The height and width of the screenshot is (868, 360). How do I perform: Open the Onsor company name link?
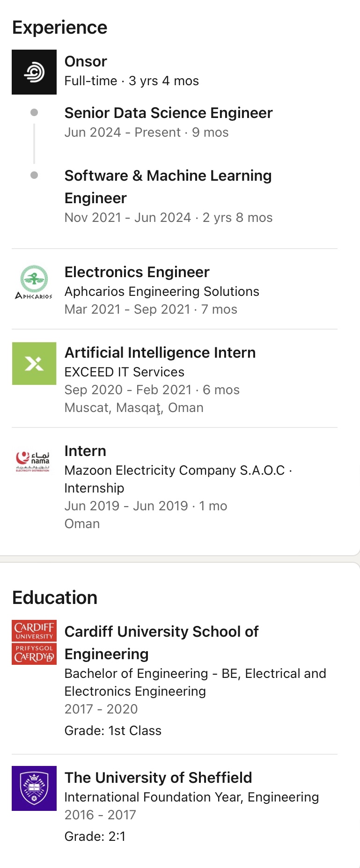pyautogui.click(x=86, y=61)
